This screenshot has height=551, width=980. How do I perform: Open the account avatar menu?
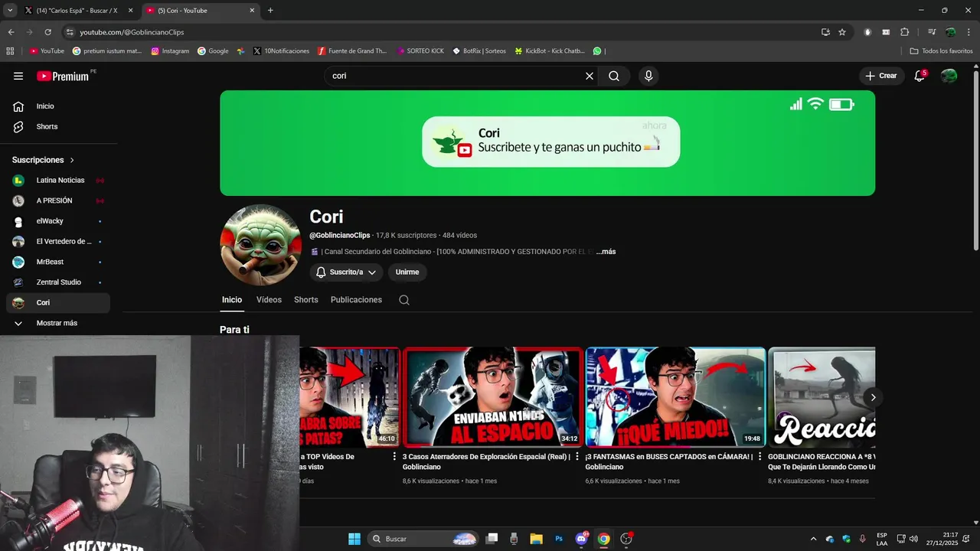coord(949,76)
